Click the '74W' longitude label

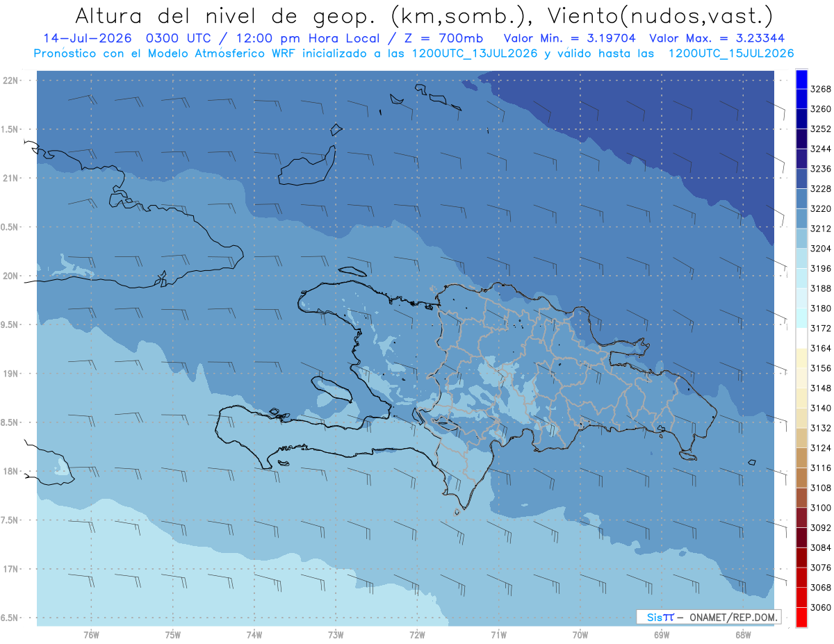click(x=254, y=634)
